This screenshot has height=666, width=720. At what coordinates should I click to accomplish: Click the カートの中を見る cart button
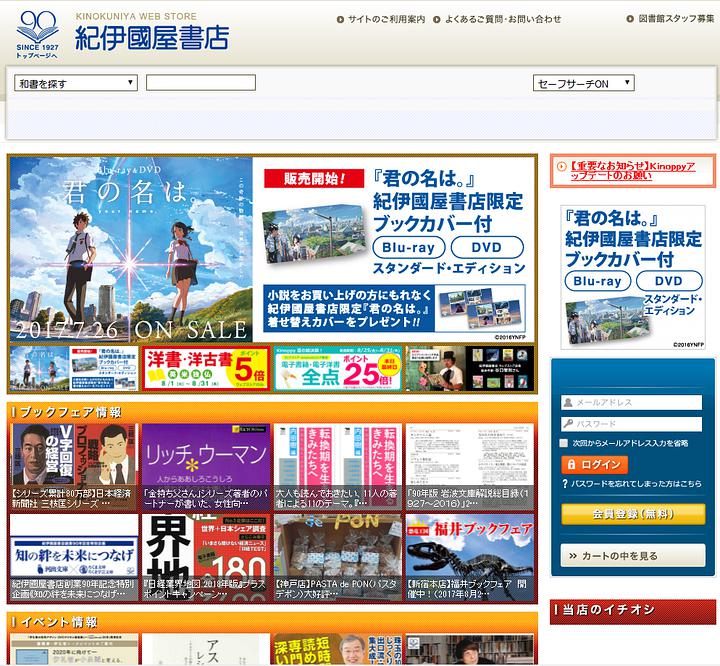pos(632,555)
